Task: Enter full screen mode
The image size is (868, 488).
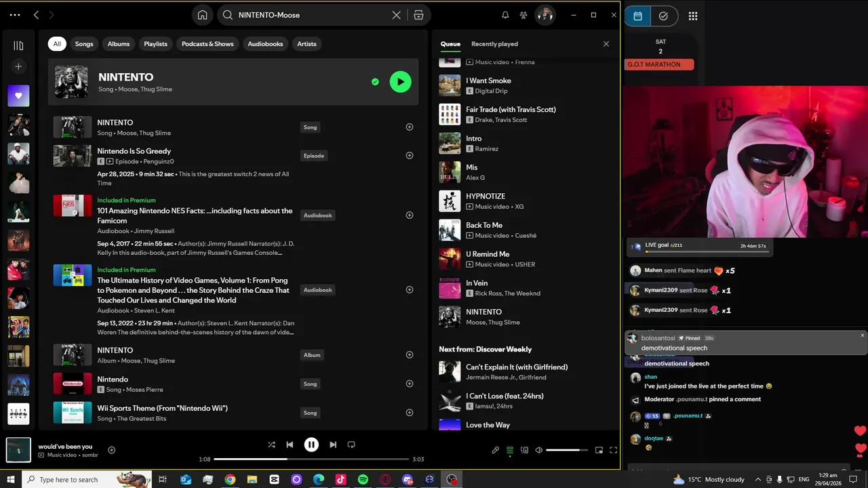Action: (613, 450)
